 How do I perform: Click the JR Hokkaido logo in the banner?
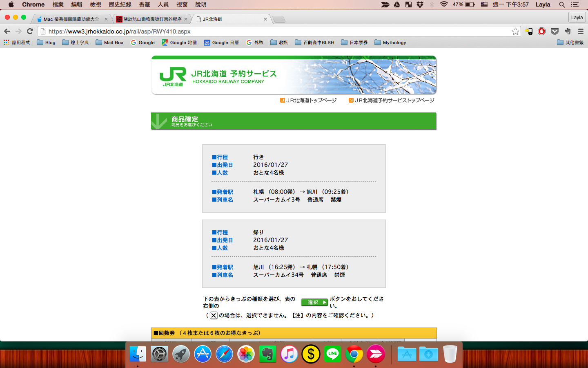pyautogui.click(x=173, y=76)
